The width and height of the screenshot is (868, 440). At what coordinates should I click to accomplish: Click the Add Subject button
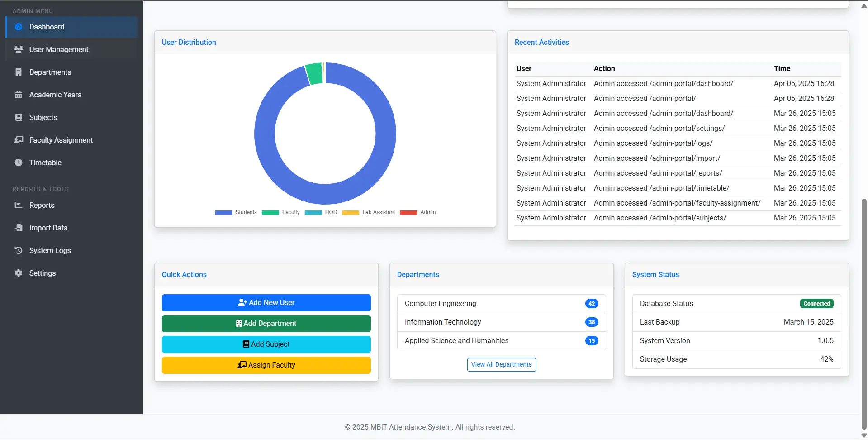pyautogui.click(x=266, y=344)
